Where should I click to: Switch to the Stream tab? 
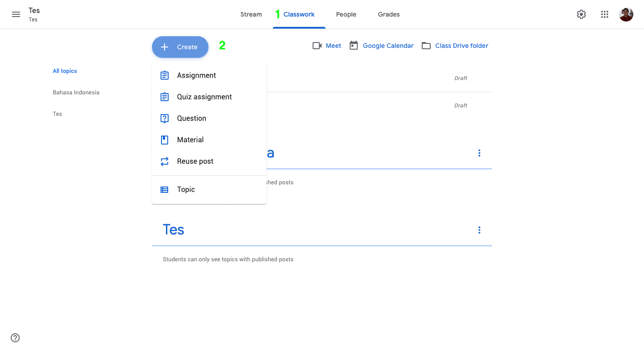251,14
